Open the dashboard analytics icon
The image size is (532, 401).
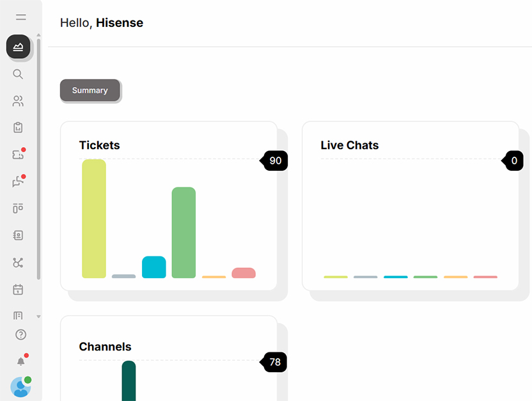click(19, 47)
